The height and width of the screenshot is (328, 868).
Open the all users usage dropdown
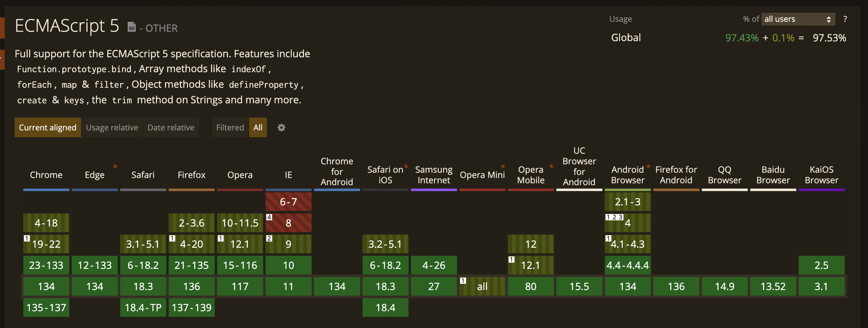tap(798, 19)
